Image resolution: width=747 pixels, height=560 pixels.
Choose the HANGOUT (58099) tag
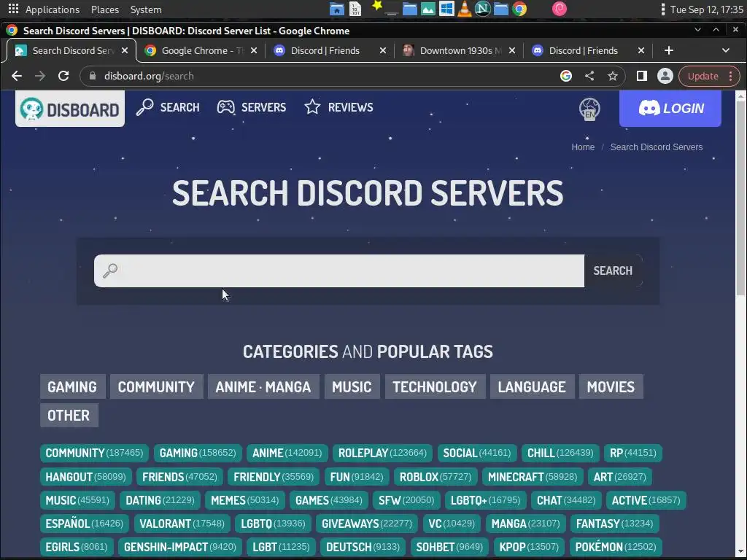pos(86,477)
